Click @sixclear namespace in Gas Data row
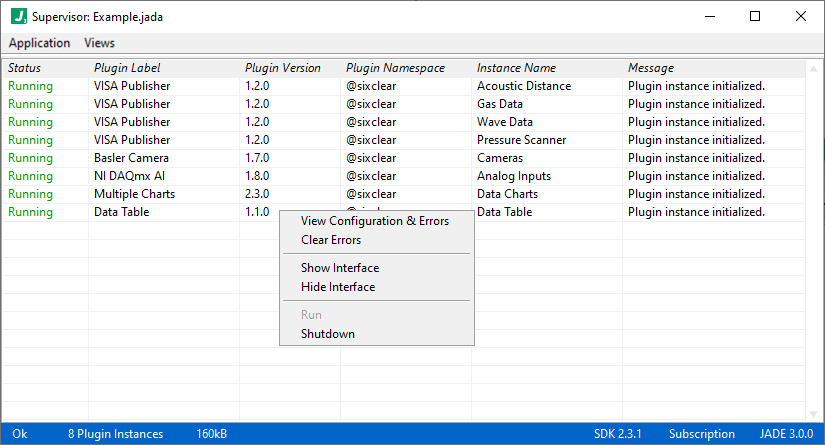This screenshot has height=445, width=825. 371,104
